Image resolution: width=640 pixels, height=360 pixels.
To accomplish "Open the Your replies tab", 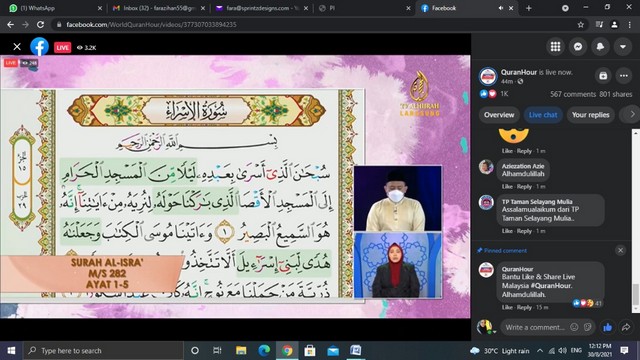I will coord(590,115).
